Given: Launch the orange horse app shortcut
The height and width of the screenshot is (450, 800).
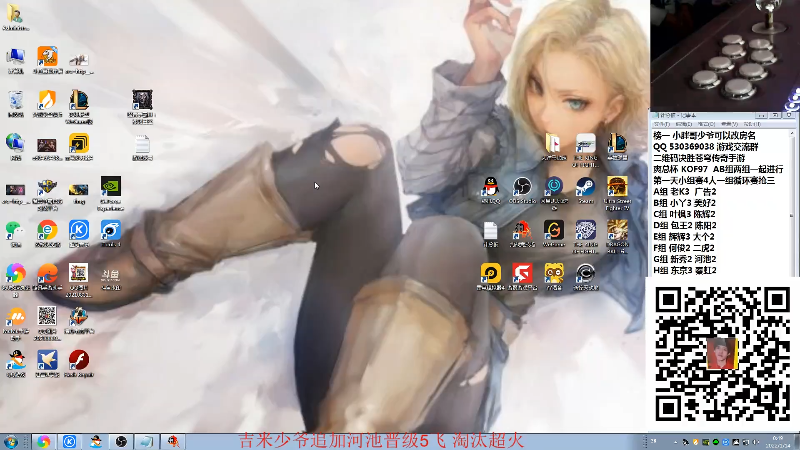Looking at the screenshot, I should point(47,60).
